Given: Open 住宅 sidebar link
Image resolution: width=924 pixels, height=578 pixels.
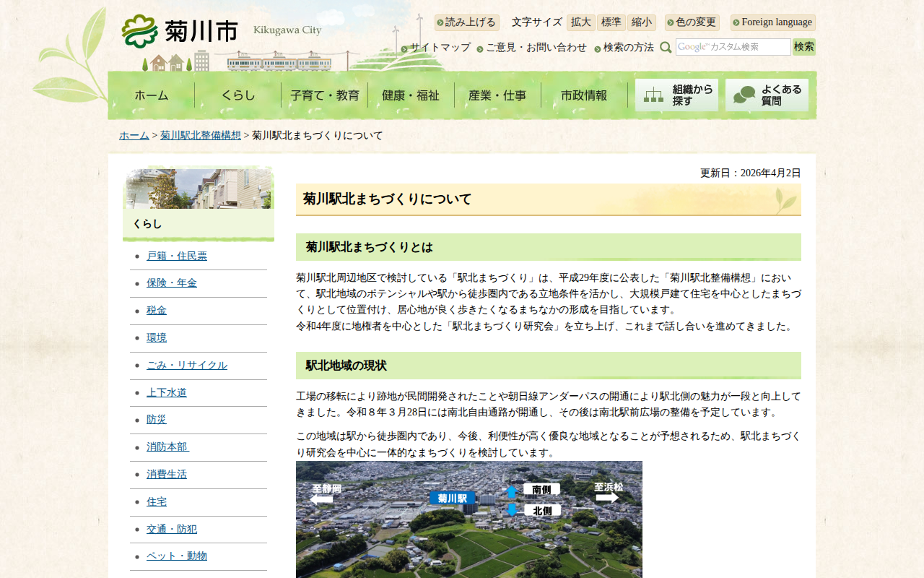Looking at the screenshot, I should coord(157,502).
